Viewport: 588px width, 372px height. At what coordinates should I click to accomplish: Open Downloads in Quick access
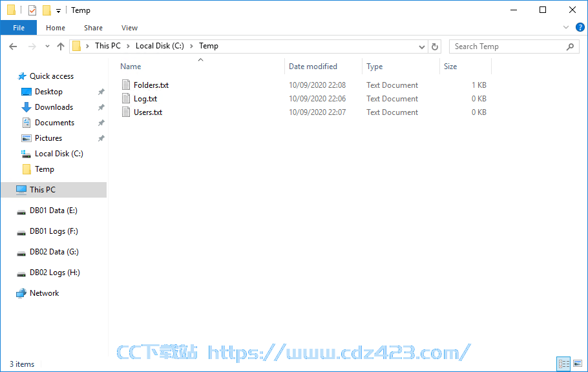[54, 107]
